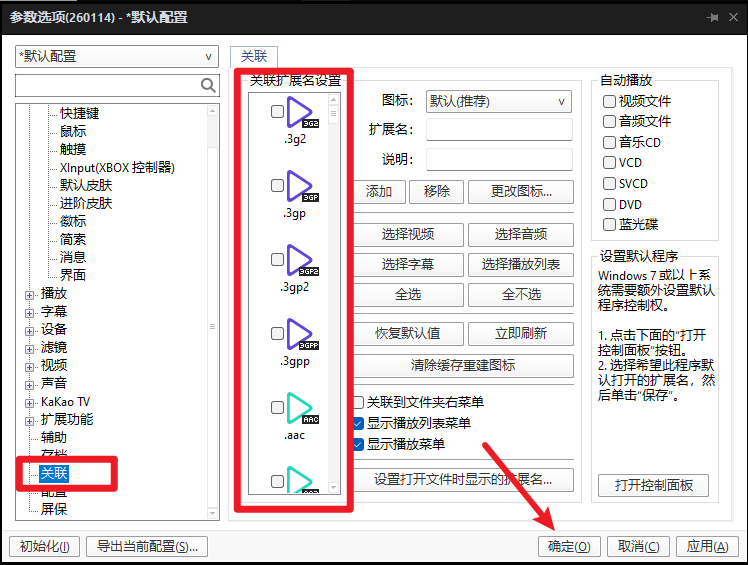Viewport: 748px width, 565px height.
Task: Click the .3gp file type icon
Action: (x=302, y=187)
